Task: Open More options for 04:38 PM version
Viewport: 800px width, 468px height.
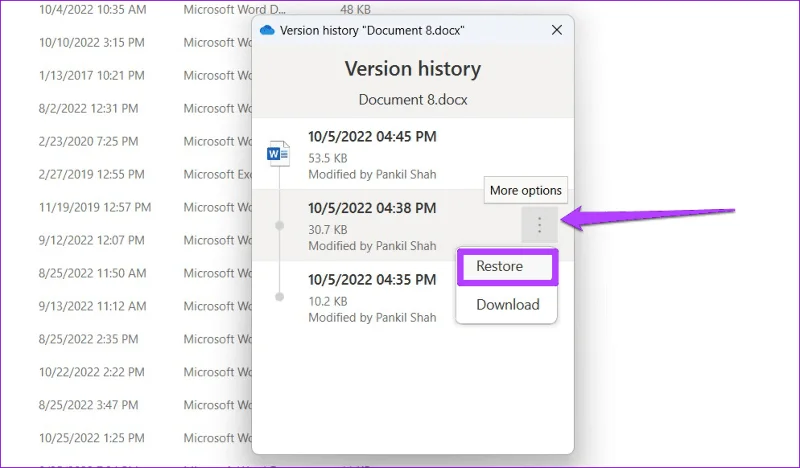Action: [539, 225]
